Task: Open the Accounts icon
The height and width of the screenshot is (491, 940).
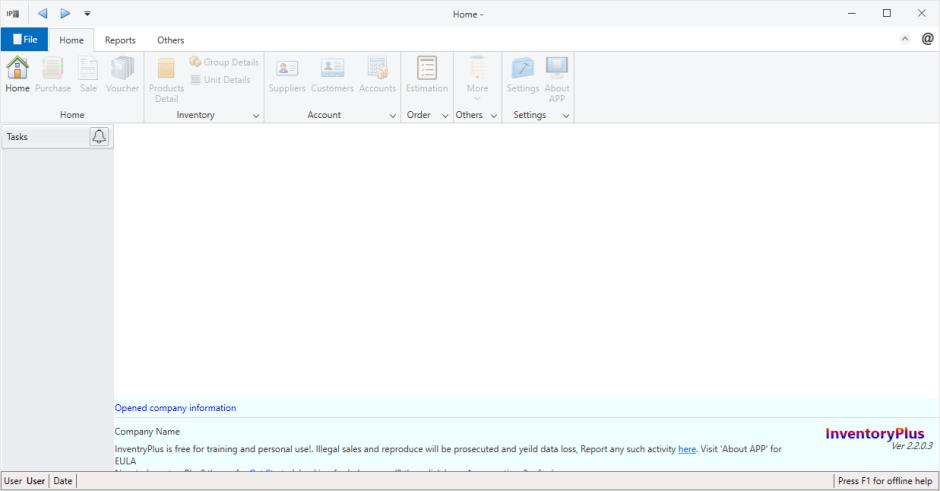Action: [x=378, y=75]
